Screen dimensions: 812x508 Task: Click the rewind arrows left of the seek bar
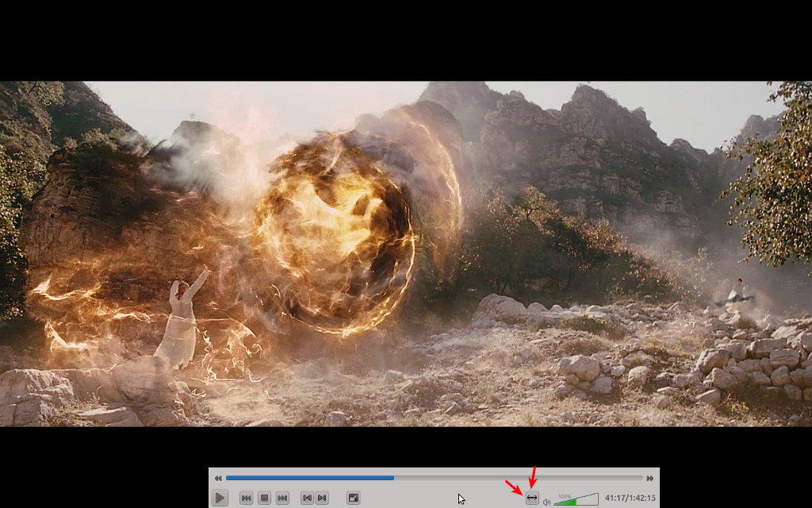(x=218, y=478)
